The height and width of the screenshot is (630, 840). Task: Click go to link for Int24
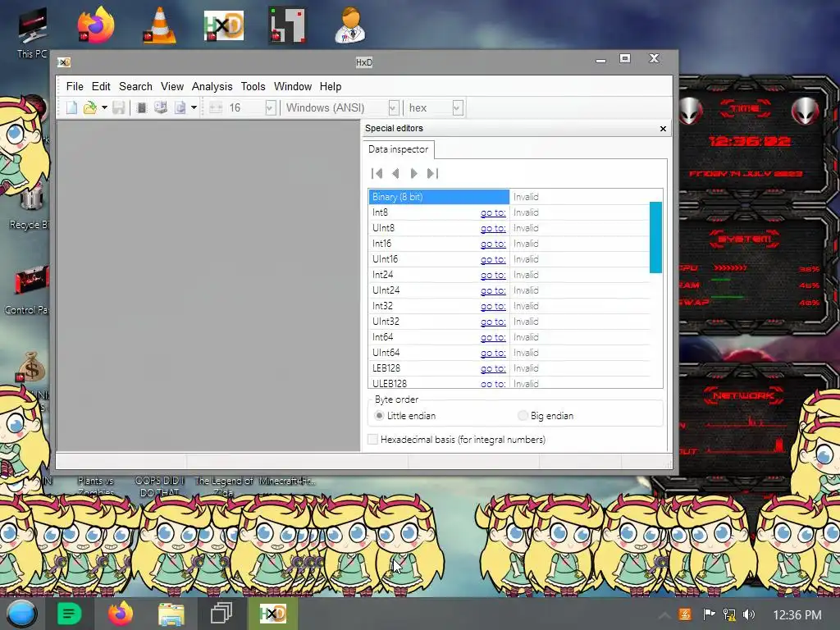(493, 275)
